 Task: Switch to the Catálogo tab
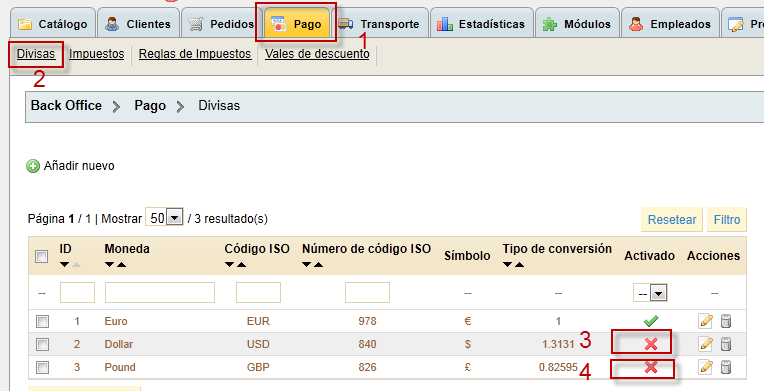[x=53, y=24]
